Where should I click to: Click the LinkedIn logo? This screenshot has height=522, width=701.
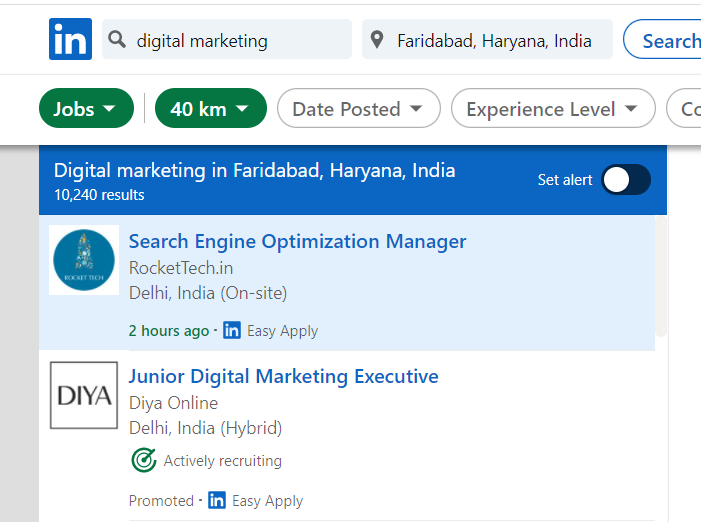pos(71,39)
